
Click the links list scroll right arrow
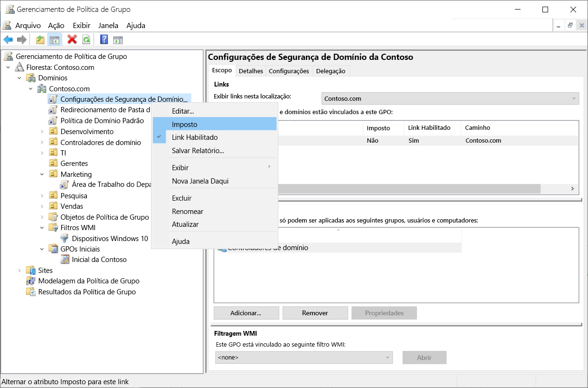[x=572, y=189]
